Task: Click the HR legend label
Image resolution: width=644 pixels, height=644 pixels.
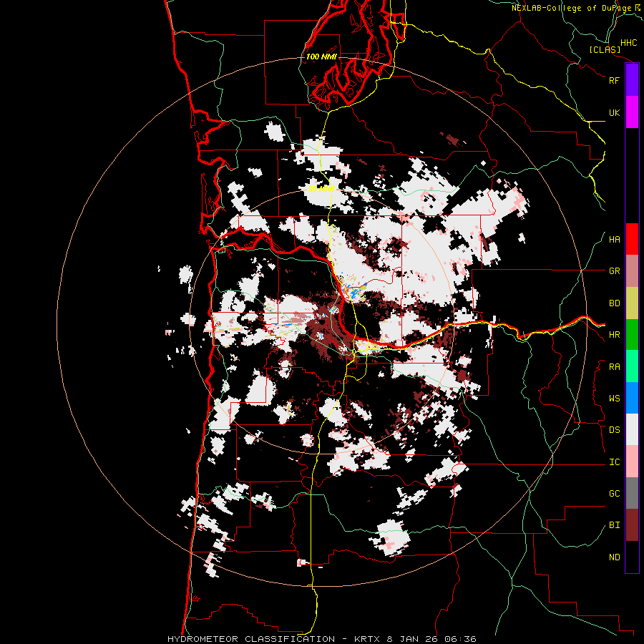Action: 614,335
